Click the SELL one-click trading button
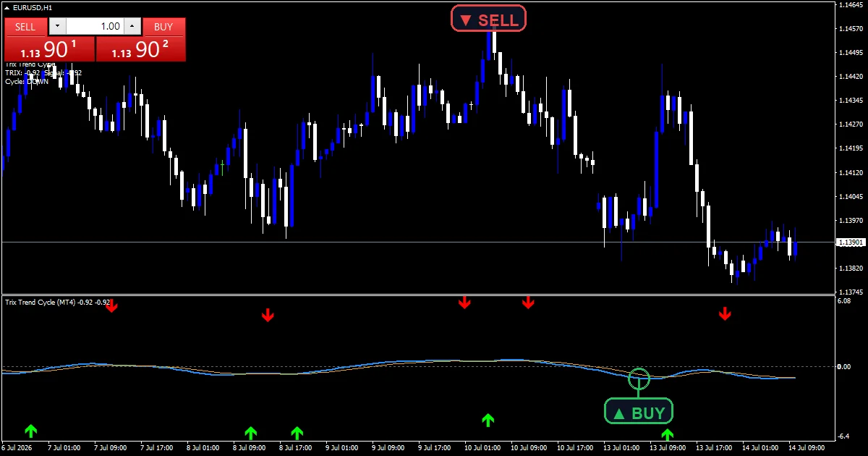The height and width of the screenshot is (456, 868). (x=25, y=27)
